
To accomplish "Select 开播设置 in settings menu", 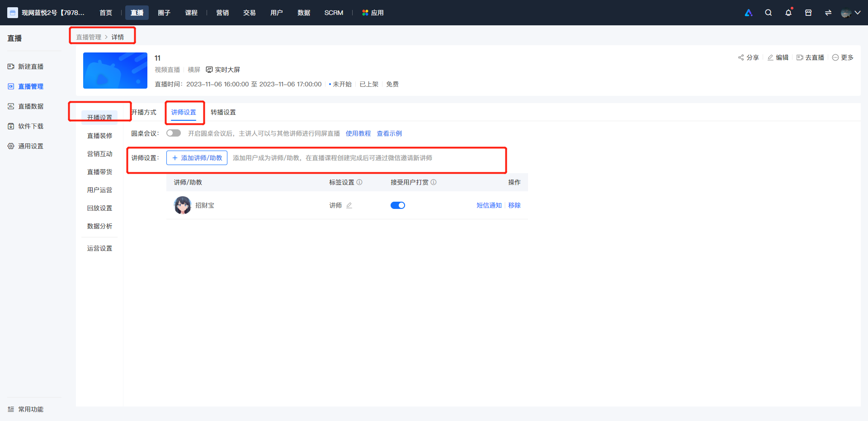I will (x=99, y=118).
